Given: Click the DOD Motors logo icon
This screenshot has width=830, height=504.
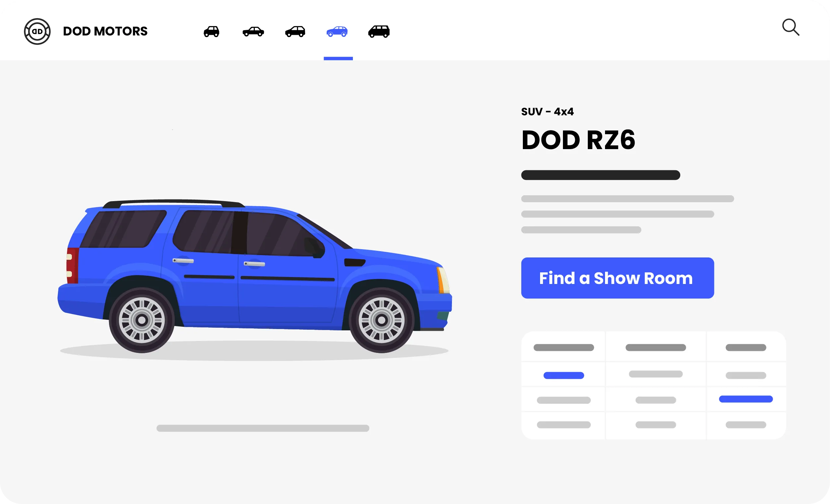Looking at the screenshot, I should click(36, 31).
